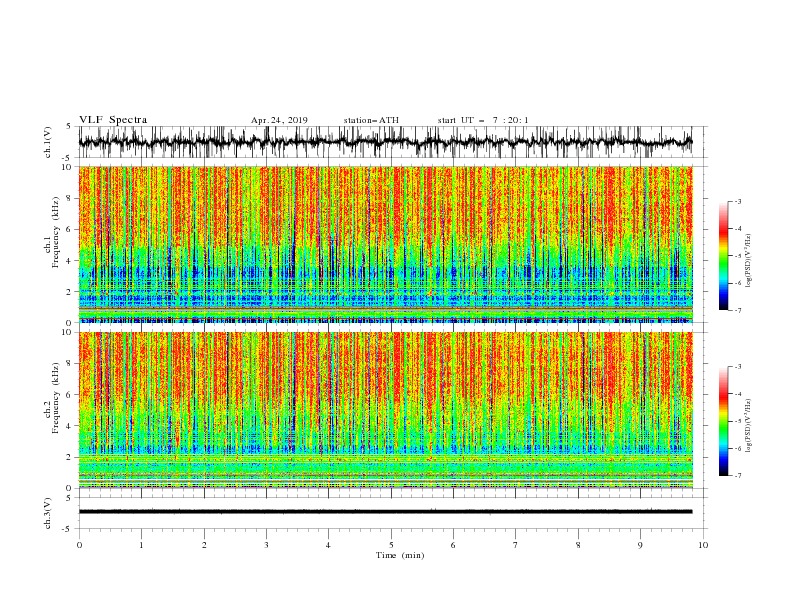Click the "8" kHz tick on ch.2 frequency axis
The width and height of the screenshot is (792, 612).
coord(69,364)
